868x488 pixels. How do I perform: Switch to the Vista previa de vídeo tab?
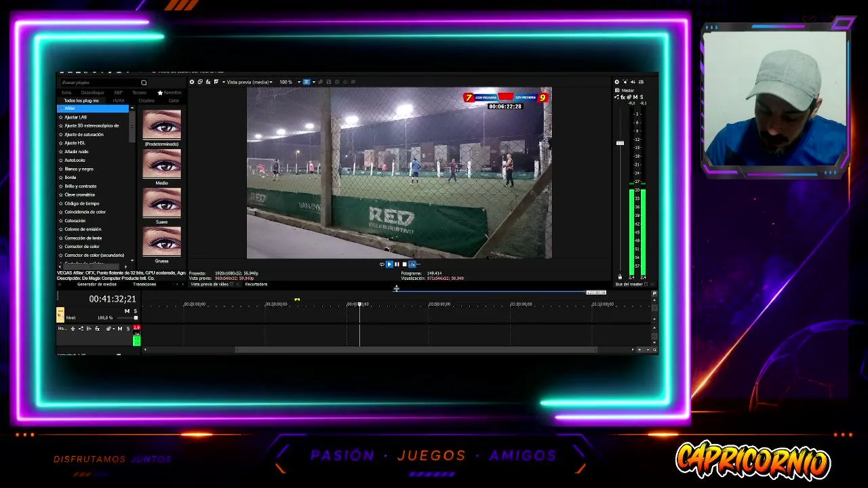[x=210, y=285]
